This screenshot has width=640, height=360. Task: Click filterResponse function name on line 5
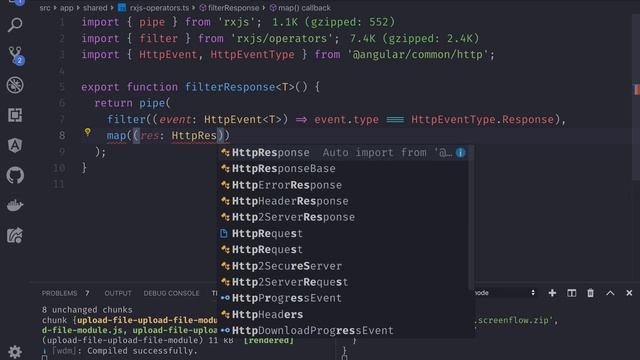click(x=230, y=87)
